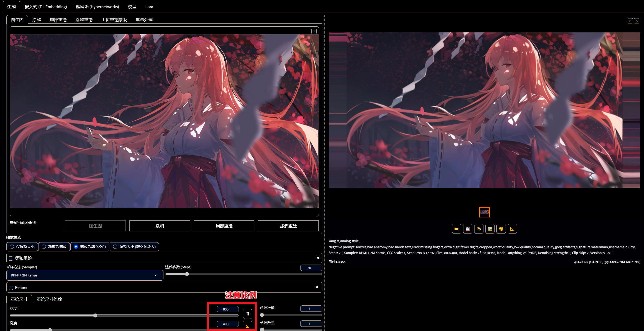This screenshot has height=331, width=644.
Task: Switch to the 局部重绘 tab
Action: [58, 20]
